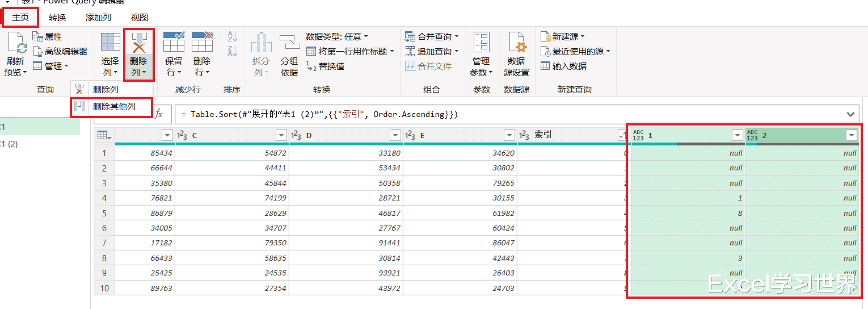Open the 管理参数 dropdown arrow
868x309 pixels.
point(490,73)
